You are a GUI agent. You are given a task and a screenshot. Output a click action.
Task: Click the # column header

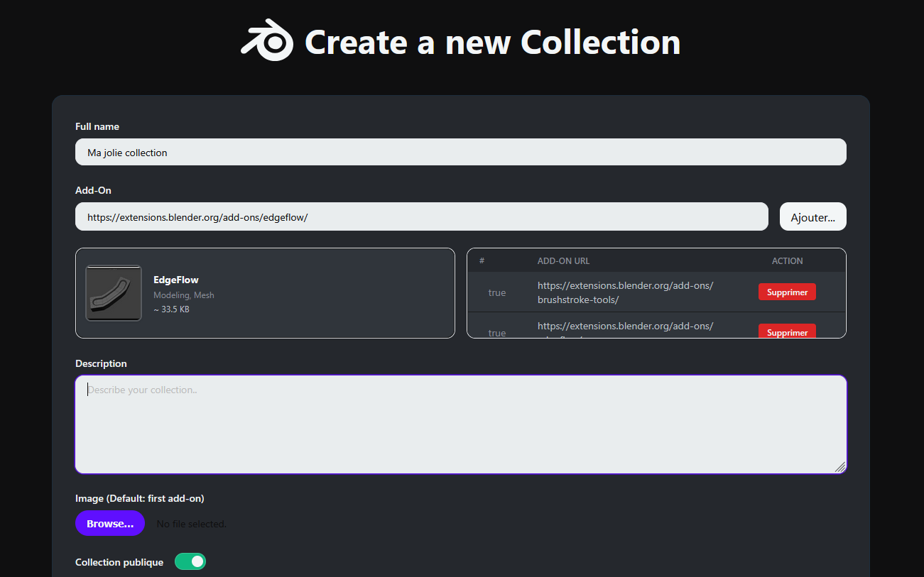tap(482, 260)
